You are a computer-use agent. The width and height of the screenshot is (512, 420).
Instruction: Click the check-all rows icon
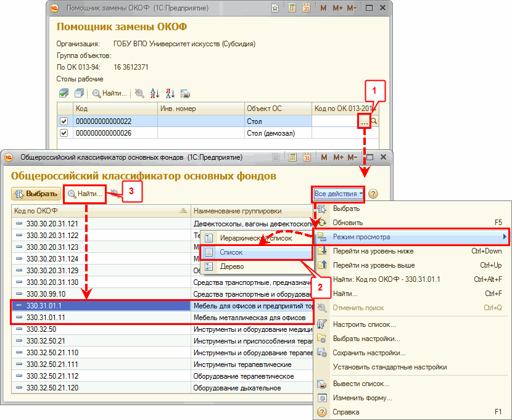pos(64,93)
